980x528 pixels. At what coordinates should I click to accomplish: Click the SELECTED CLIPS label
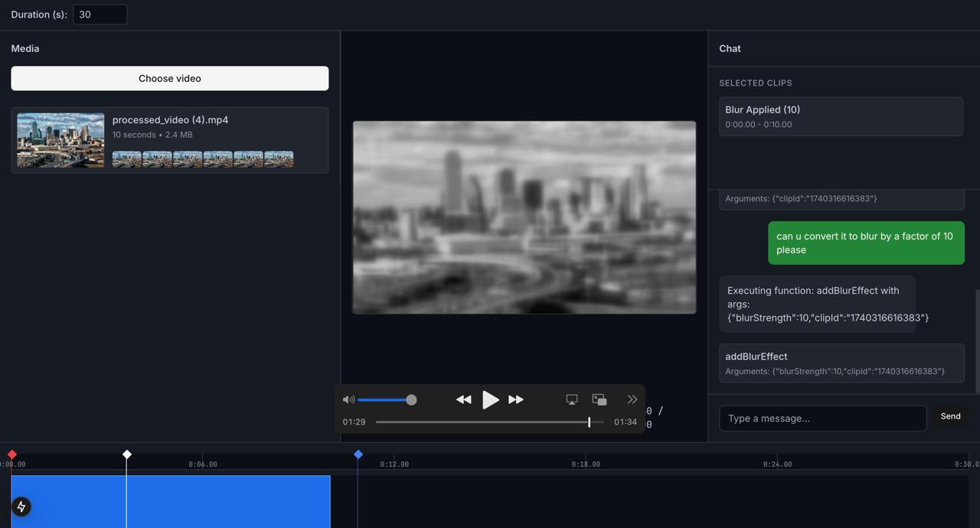point(756,83)
